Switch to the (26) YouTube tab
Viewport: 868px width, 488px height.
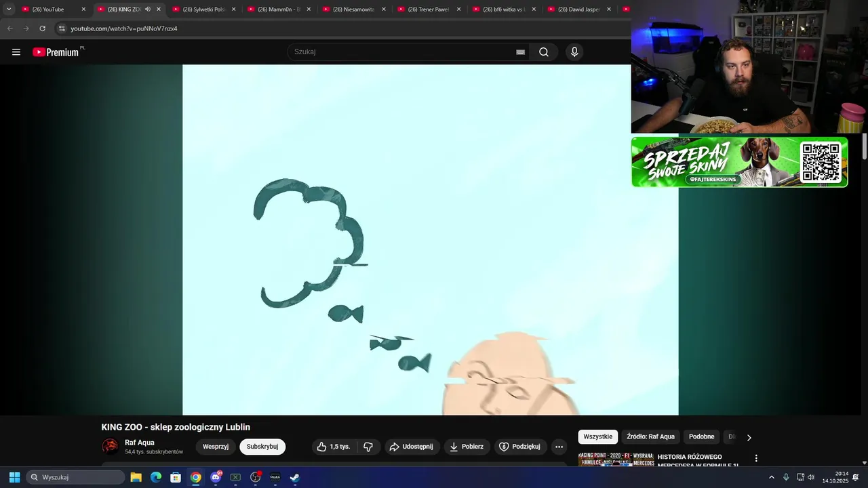[53, 9]
